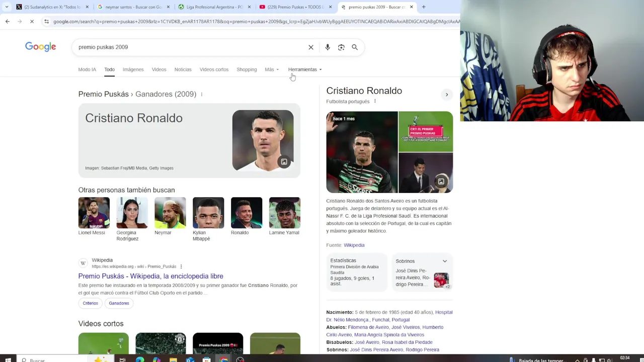Open the site info icon in the address bar
Viewport: 644px width, 362px height.
(x=46, y=21)
